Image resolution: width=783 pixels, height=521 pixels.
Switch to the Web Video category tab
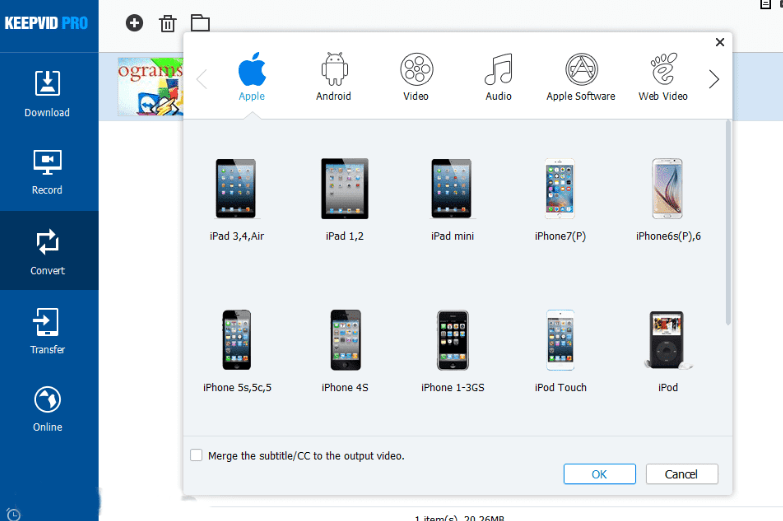pos(663,77)
